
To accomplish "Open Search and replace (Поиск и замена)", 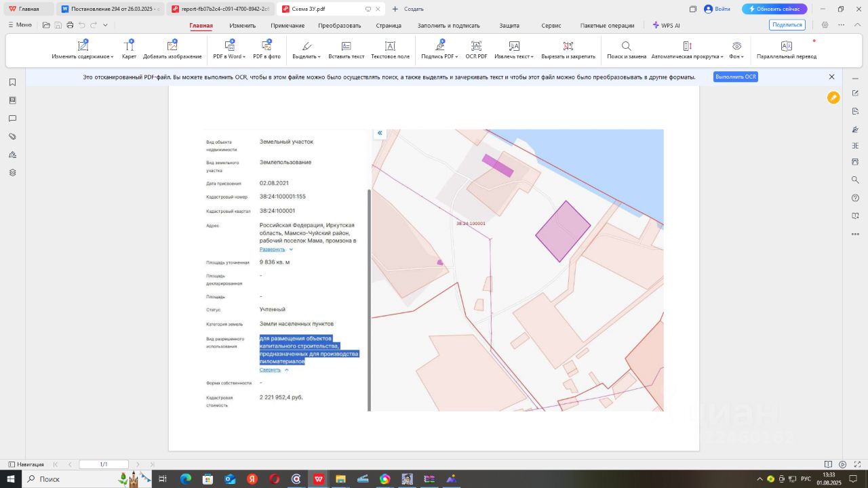I will (x=626, y=47).
